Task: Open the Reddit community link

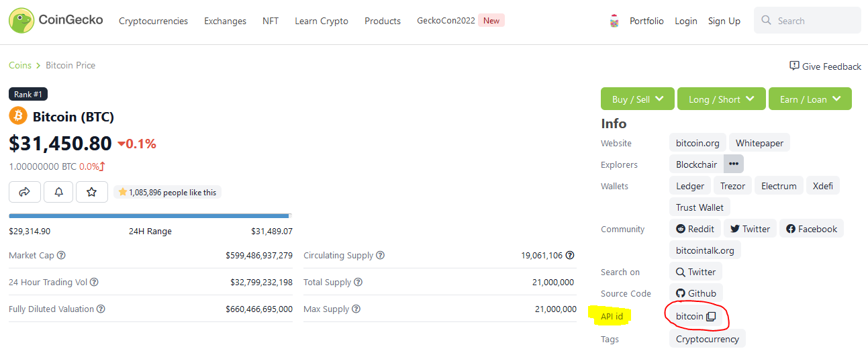Action: click(x=695, y=229)
